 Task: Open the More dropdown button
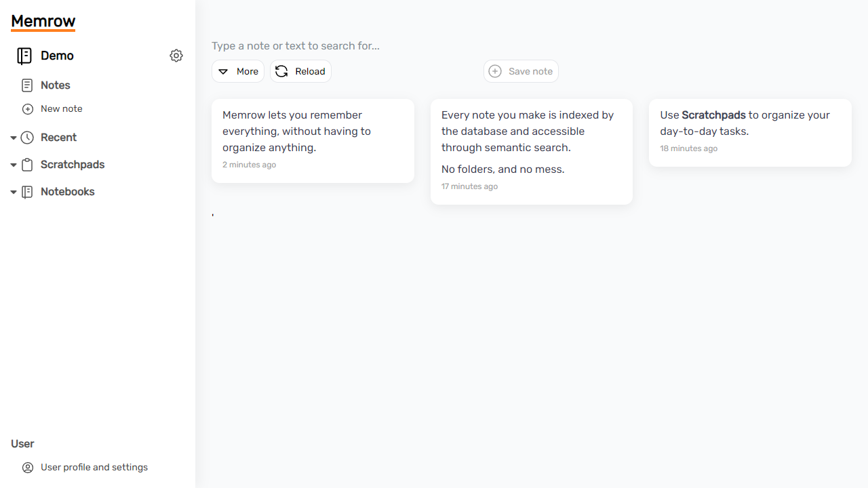[238, 71]
